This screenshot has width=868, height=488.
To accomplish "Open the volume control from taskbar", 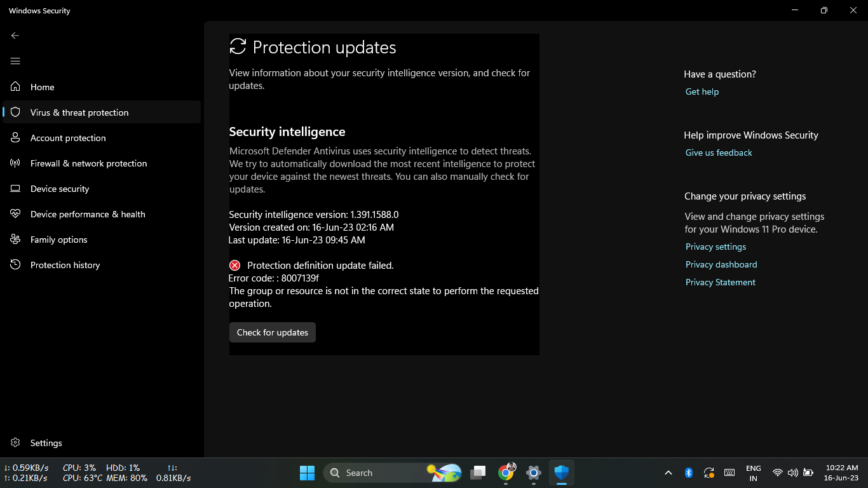I will click(x=792, y=473).
